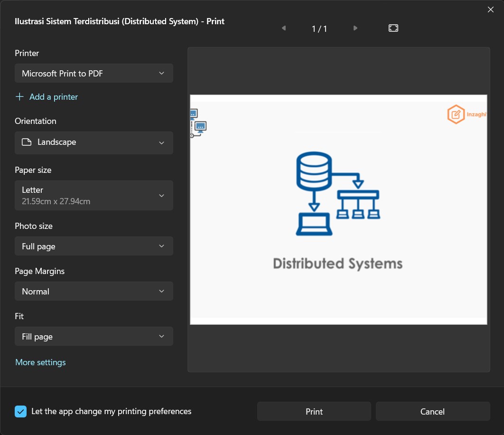This screenshot has width=504, height=435.
Task: Open the Photo size dropdown set to Full page
Action: click(94, 246)
